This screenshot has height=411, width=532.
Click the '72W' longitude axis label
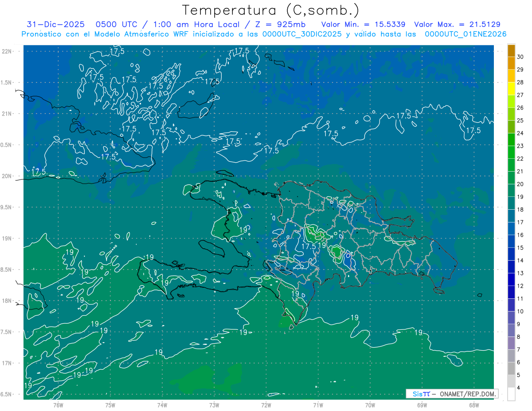[266, 405]
